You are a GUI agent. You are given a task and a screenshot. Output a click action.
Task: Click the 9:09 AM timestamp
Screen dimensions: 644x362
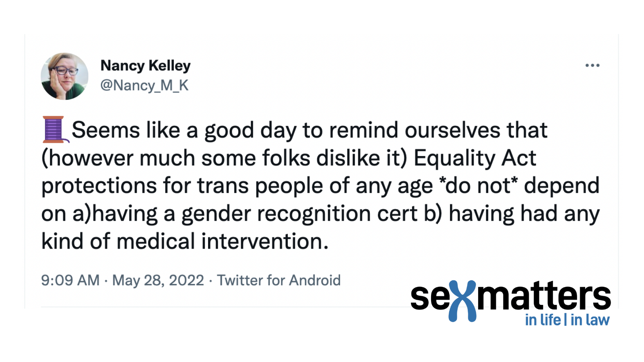70,280
